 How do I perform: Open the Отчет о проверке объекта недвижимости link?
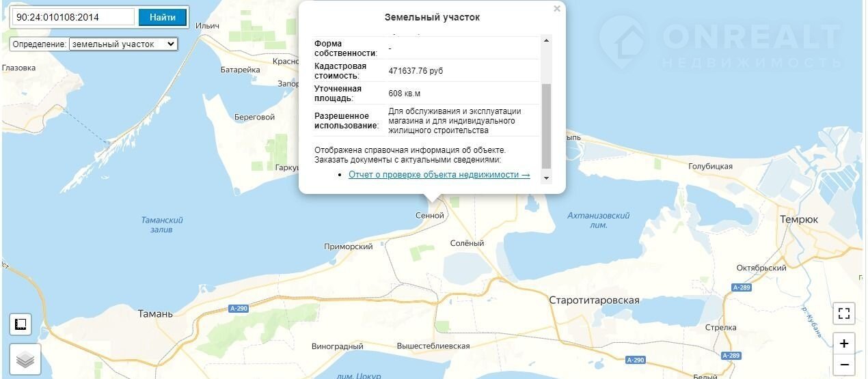[x=439, y=175]
